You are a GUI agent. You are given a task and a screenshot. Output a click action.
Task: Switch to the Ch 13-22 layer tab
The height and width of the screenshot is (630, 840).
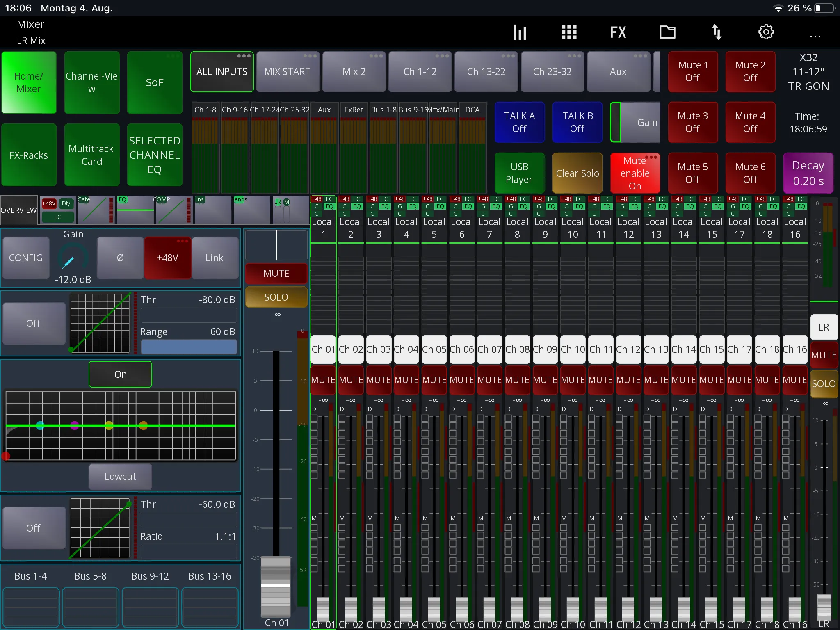pos(486,72)
